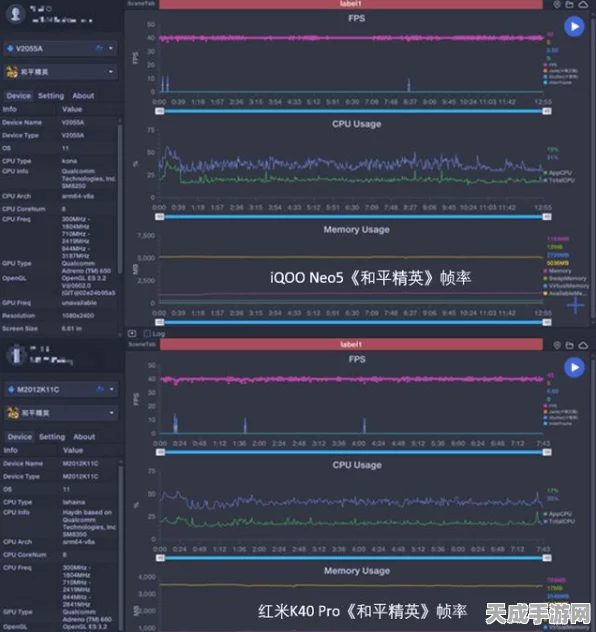Switch to Device tab in V2055A window
The image size is (596, 632).
19,96
